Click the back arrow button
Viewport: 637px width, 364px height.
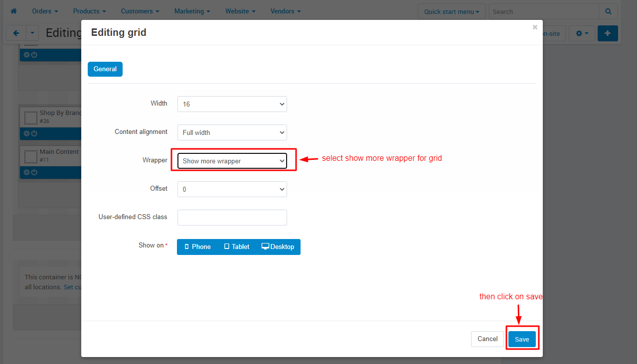(x=16, y=33)
